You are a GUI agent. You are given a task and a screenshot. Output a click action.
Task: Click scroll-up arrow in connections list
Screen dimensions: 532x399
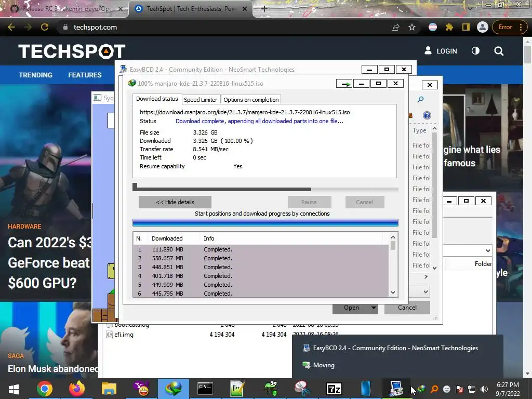pyautogui.click(x=393, y=237)
